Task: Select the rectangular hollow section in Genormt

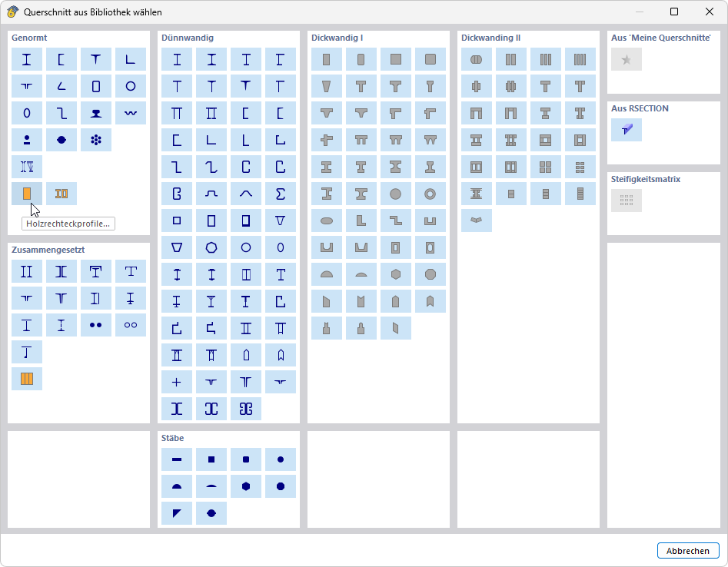Action: coord(95,86)
